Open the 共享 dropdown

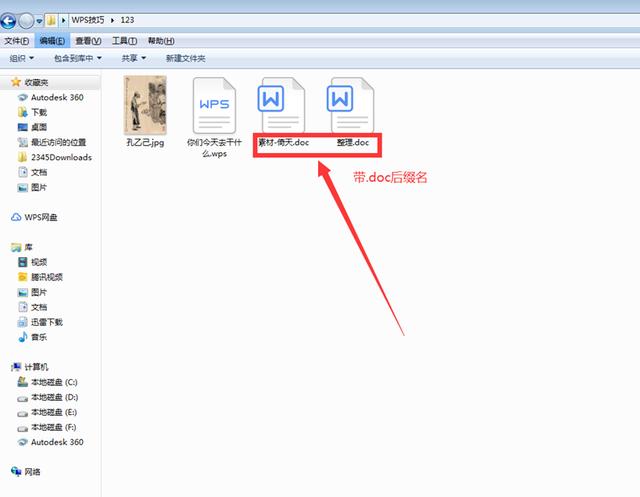click(x=133, y=58)
